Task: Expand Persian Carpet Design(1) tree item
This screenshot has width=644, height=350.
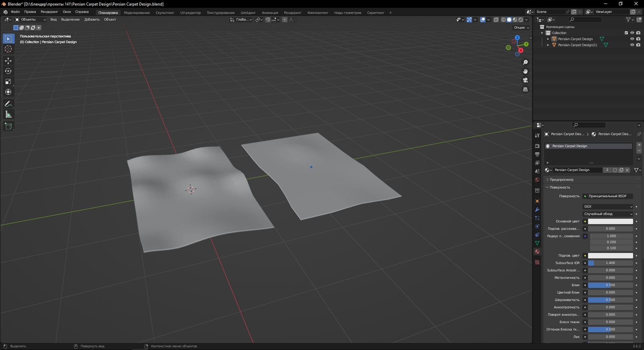Action: point(548,45)
